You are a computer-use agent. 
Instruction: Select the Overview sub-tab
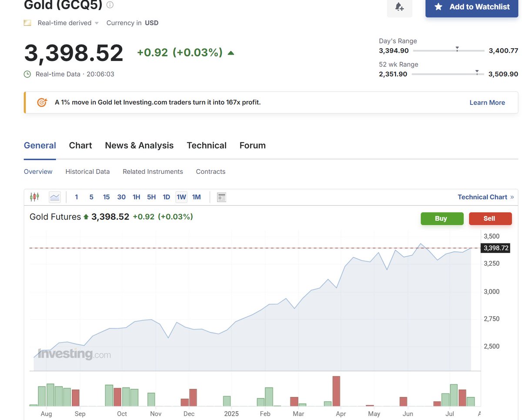[x=38, y=172]
